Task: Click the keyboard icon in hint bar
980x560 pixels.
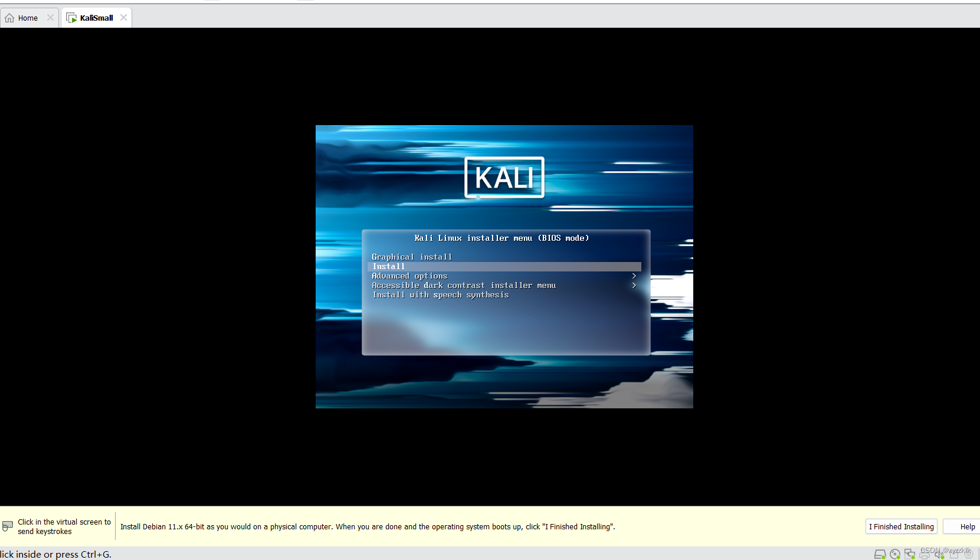Action: click(x=8, y=526)
